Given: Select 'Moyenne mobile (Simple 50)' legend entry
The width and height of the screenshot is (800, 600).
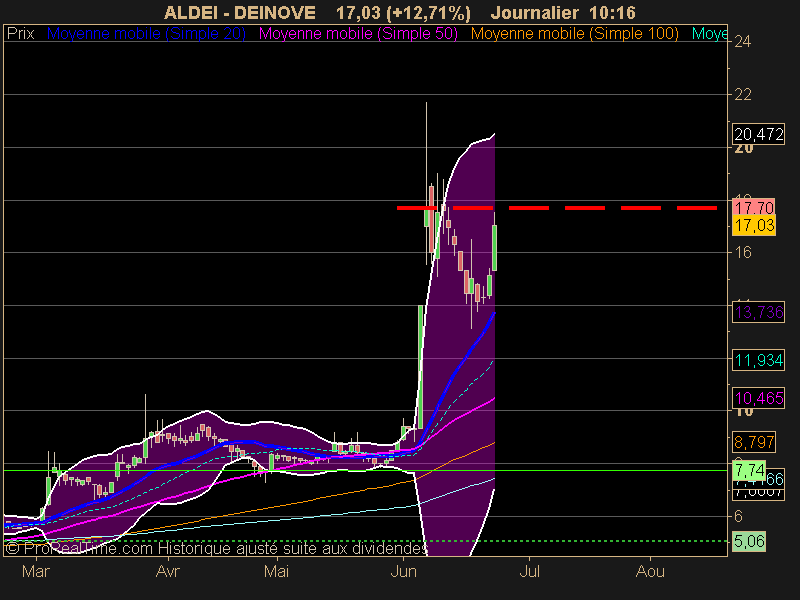Looking at the screenshot, I should [x=358, y=34].
